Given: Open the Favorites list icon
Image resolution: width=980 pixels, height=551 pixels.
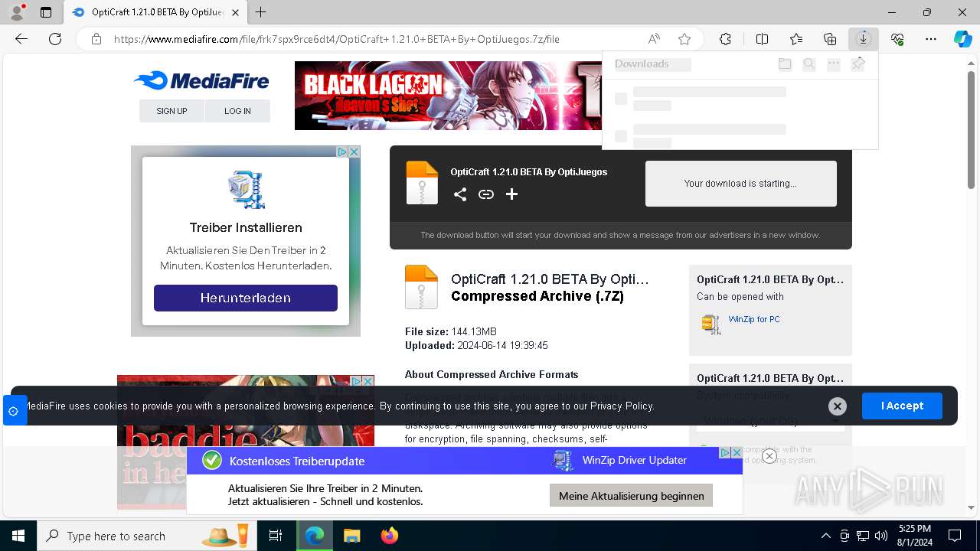Looking at the screenshot, I should [x=796, y=39].
